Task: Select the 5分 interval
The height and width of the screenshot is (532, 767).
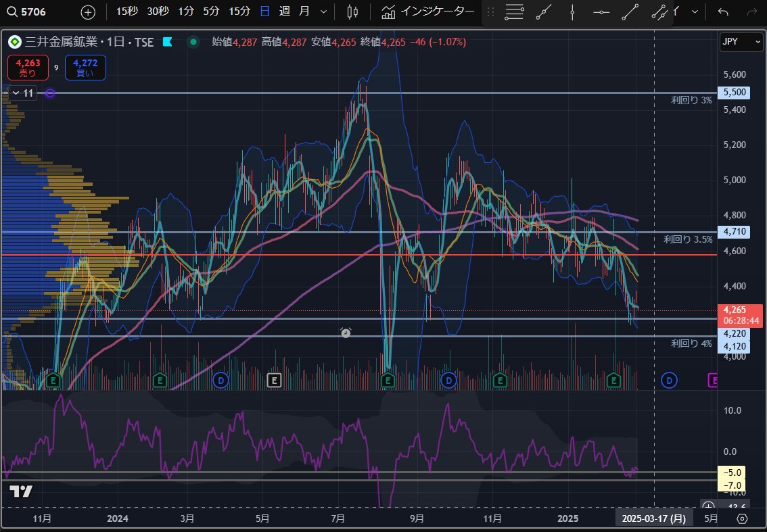Action: pos(211,11)
